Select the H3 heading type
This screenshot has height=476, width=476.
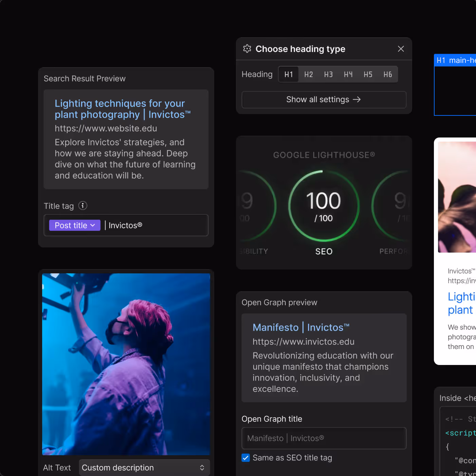click(x=328, y=74)
